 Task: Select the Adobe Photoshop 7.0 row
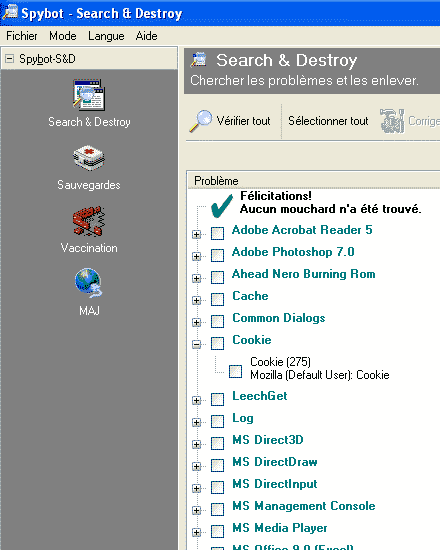[293, 252]
